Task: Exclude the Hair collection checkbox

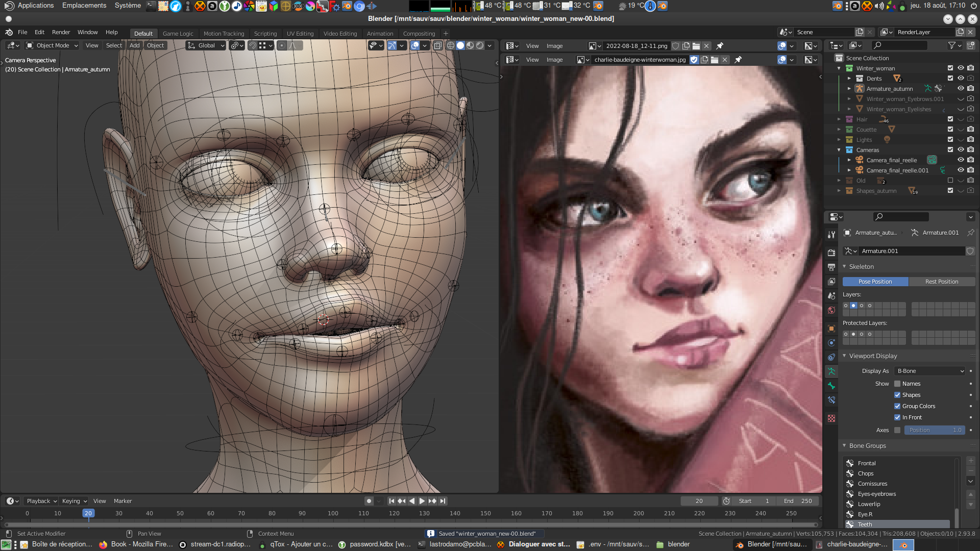Action: tap(950, 119)
